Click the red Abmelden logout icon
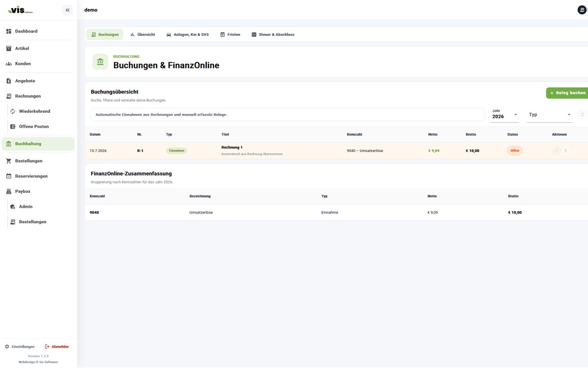The image size is (588, 368). (47, 346)
